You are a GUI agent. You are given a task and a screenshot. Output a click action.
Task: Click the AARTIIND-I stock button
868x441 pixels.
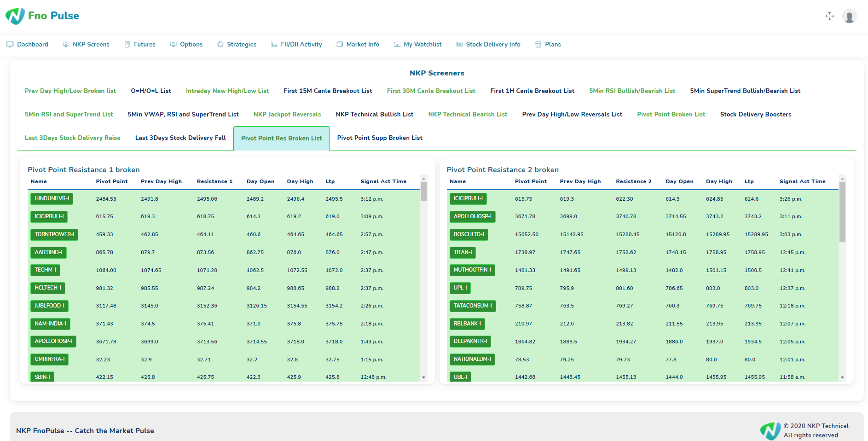pos(49,253)
